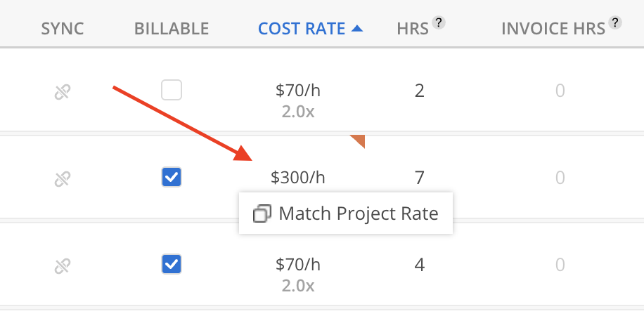Click the copy icon in Match Project Rate
The width and height of the screenshot is (644, 316).
point(262,213)
